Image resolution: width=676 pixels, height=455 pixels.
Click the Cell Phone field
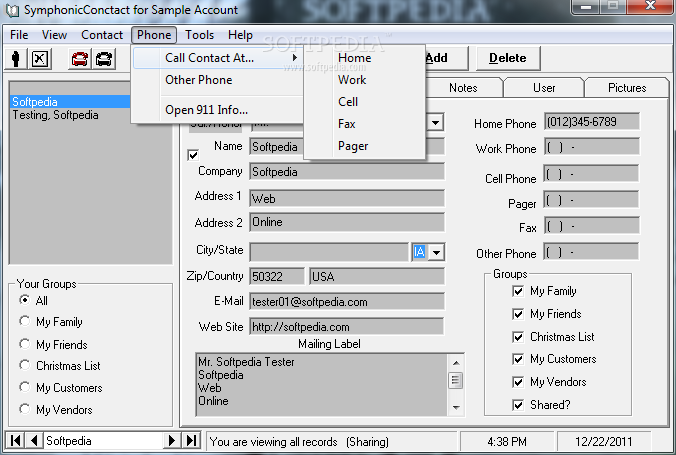[592, 174]
